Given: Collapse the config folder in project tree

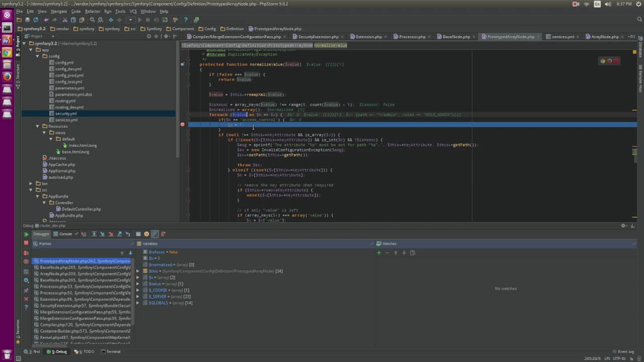Looking at the screenshot, I should [x=37, y=56].
